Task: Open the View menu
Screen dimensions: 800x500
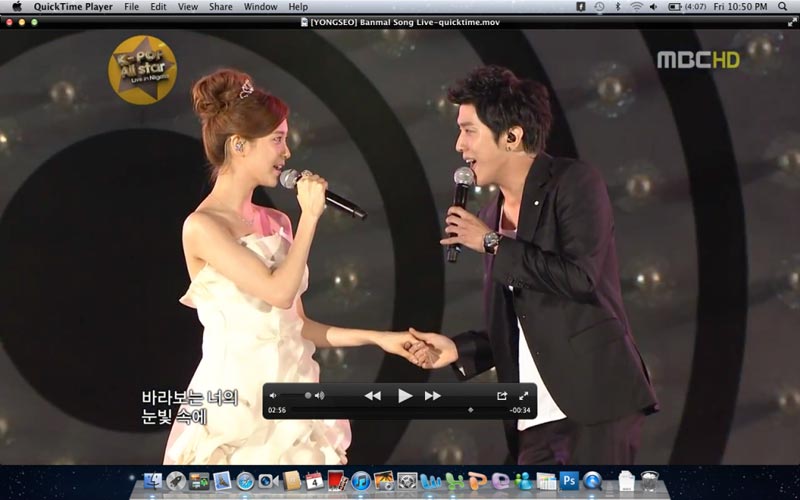Action: 188,7
